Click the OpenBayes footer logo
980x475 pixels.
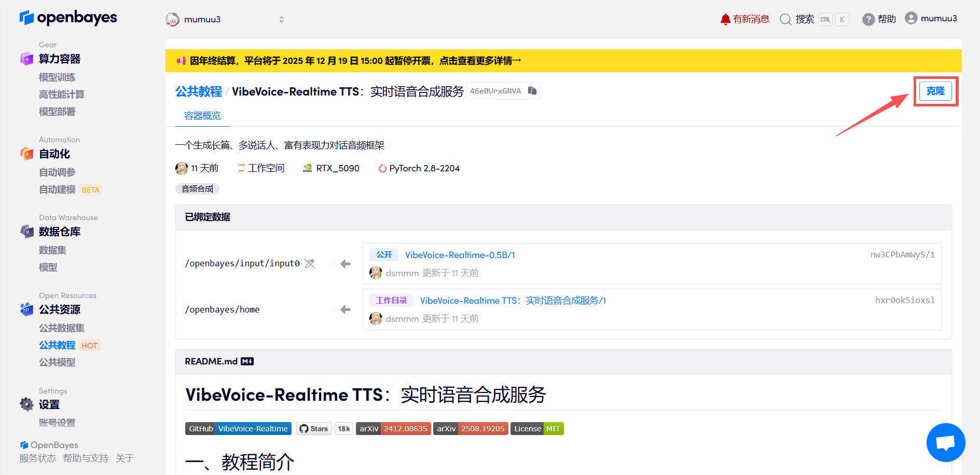coord(49,445)
